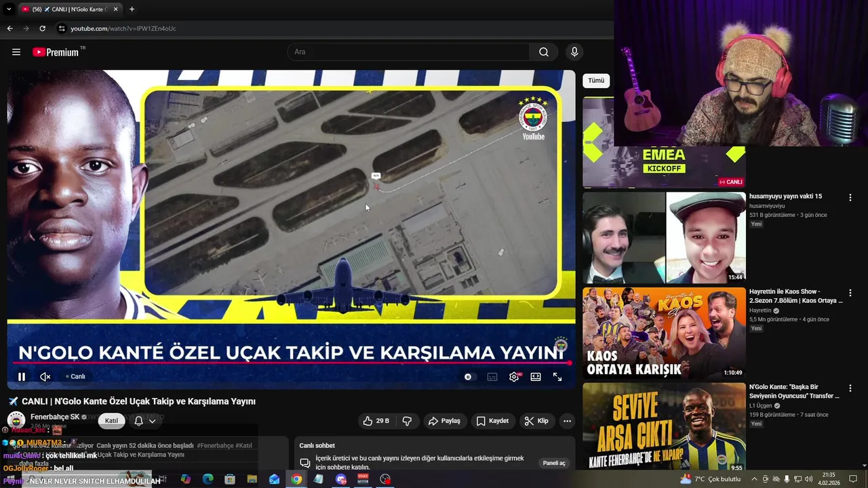
Task: Show hidden system tray icons chevron
Action: click(753, 479)
